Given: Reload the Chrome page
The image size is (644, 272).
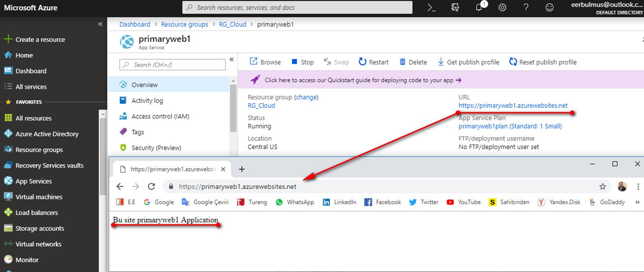Looking at the screenshot, I should click(151, 187).
